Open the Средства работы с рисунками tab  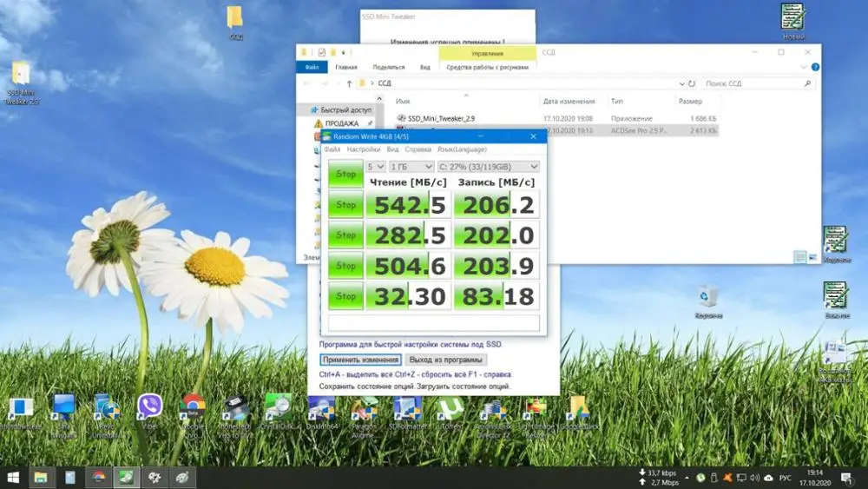[x=487, y=67]
